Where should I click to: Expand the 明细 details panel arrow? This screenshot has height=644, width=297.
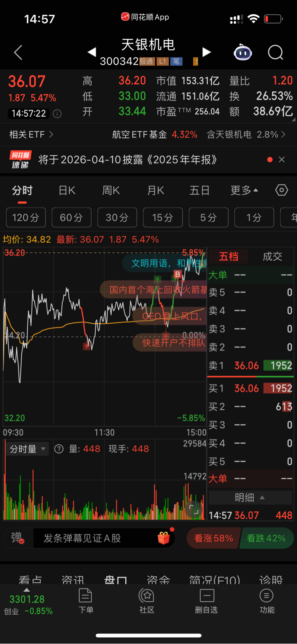(x=262, y=497)
